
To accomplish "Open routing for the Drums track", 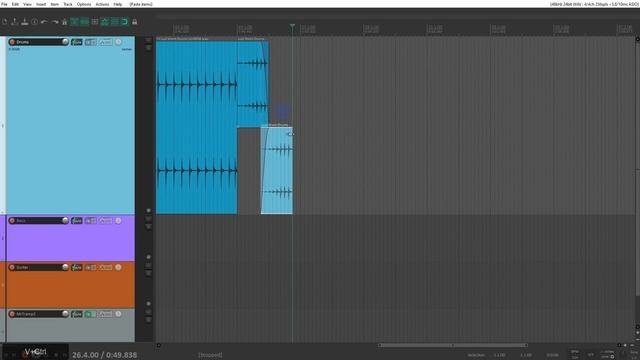I will 77,42.
